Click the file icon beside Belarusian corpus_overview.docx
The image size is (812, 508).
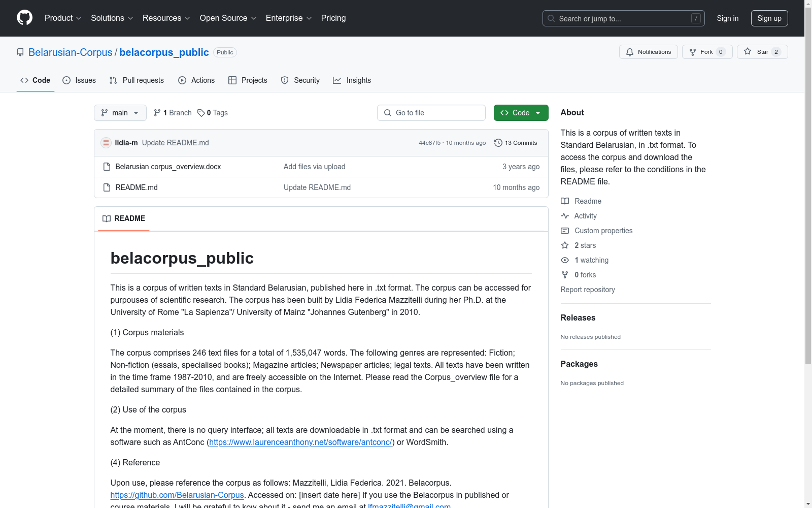107,167
